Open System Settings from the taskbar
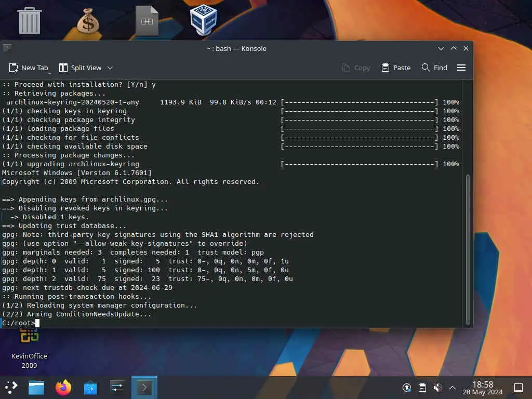 point(117,388)
